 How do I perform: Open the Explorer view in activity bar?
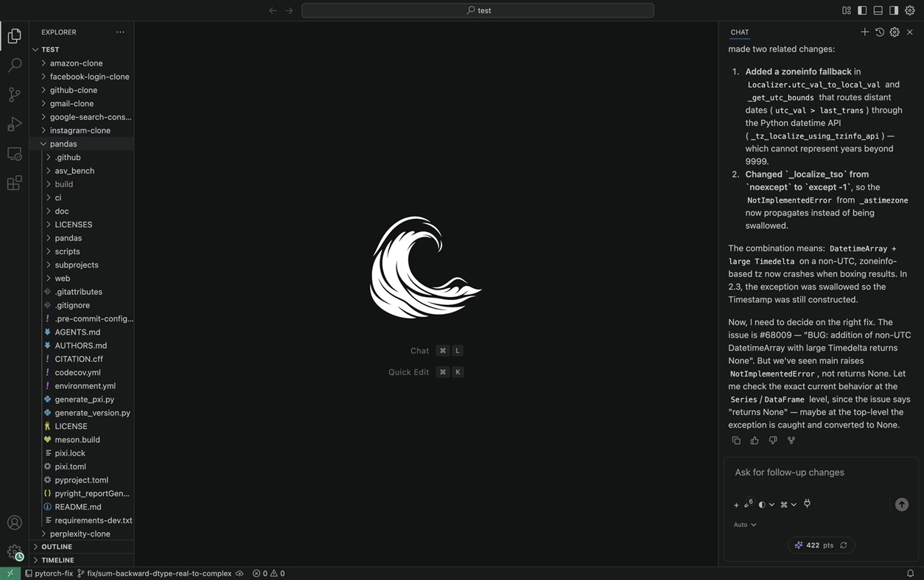[x=14, y=35]
